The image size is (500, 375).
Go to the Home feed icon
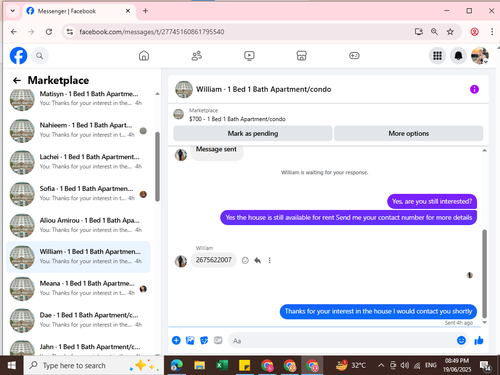tap(144, 56)
